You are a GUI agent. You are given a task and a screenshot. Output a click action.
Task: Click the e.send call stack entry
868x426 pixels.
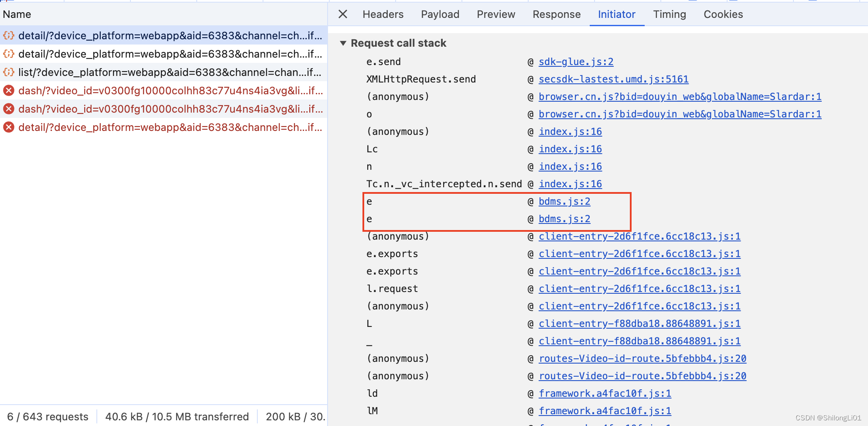[383, 62]
